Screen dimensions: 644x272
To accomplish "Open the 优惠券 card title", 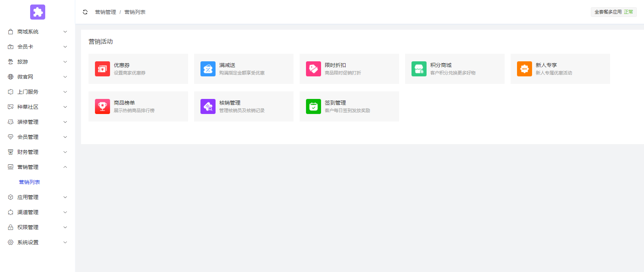I will tap(122, 65).
